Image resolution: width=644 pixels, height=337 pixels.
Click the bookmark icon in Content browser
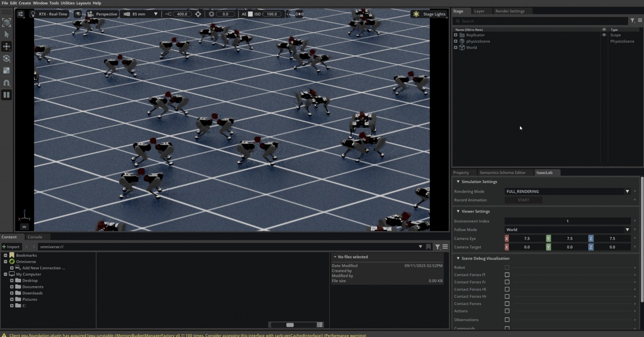pos(429,247)
